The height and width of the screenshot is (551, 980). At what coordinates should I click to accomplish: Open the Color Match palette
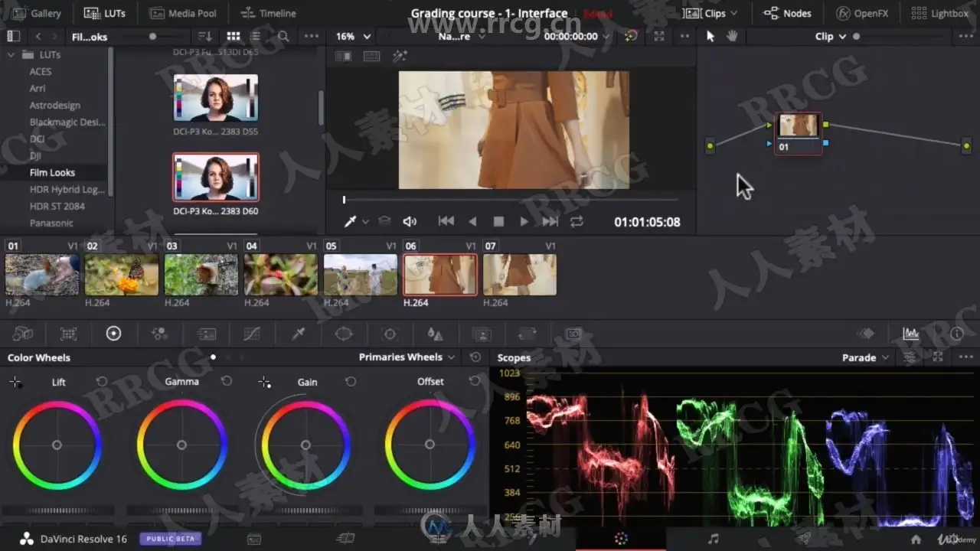click(x=69, y=334)
